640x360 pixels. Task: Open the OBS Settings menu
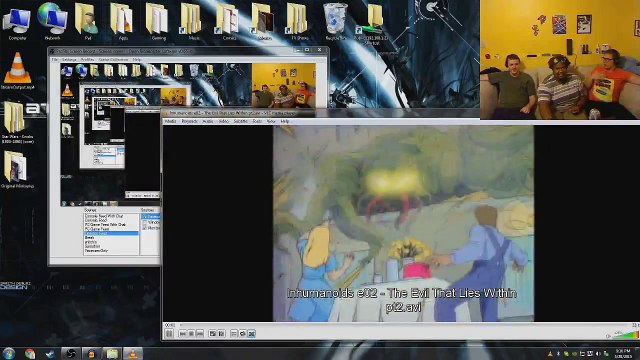pyautogui.click(x=69, y=60)
